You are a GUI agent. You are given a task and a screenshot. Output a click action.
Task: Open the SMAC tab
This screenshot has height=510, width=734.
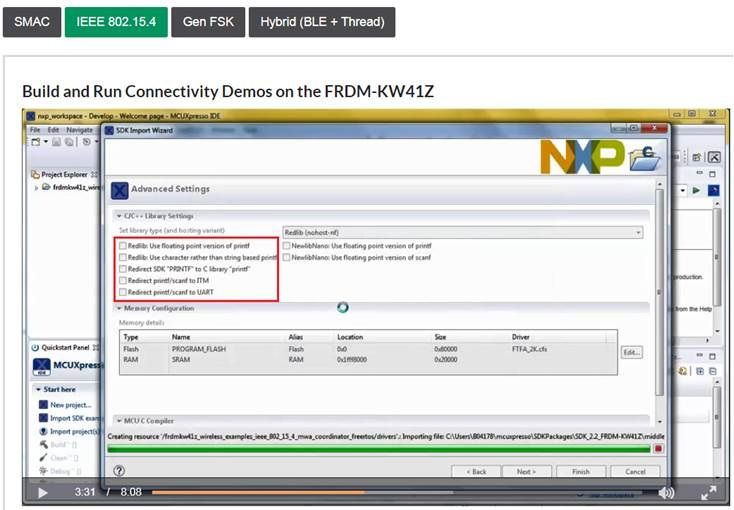pyautogui.click(x=32, y=22)
